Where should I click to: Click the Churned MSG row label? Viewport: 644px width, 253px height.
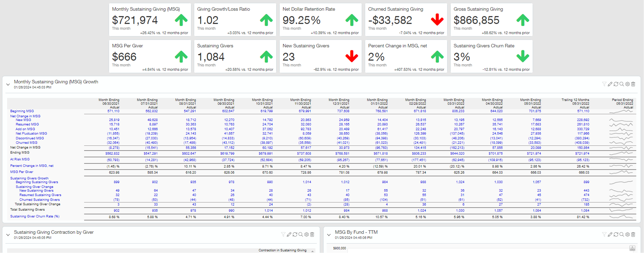point(26,143)
